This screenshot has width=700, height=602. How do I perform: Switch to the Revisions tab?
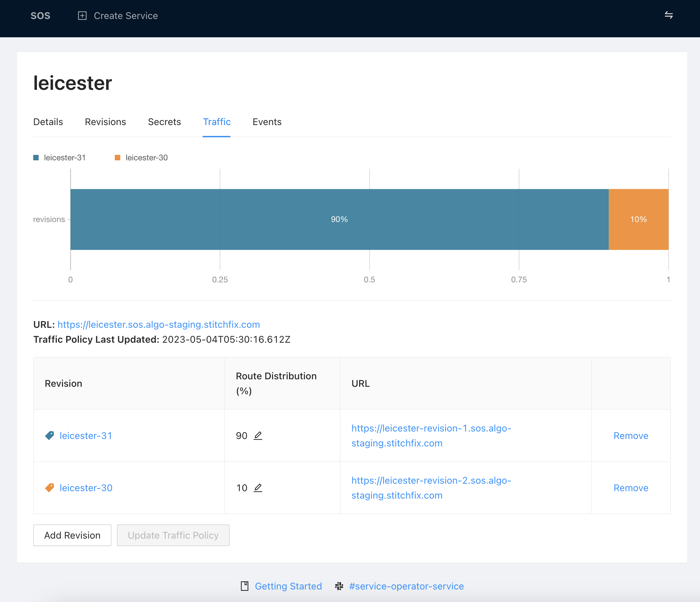(105, 122)
